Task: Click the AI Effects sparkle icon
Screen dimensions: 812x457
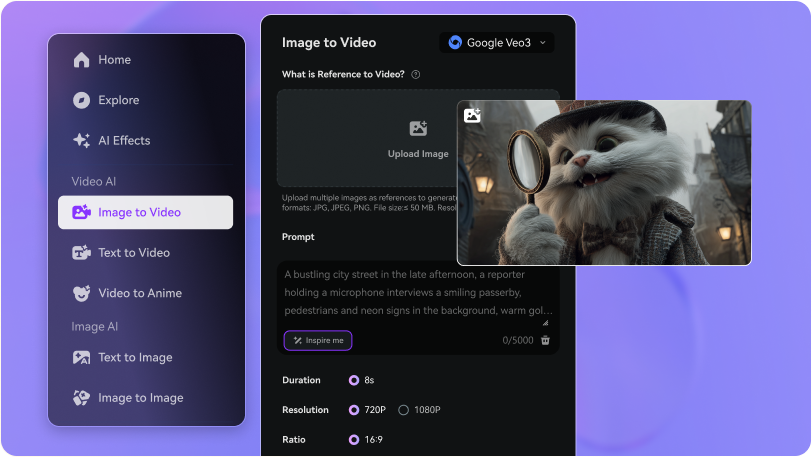Action: pos(81,140)
